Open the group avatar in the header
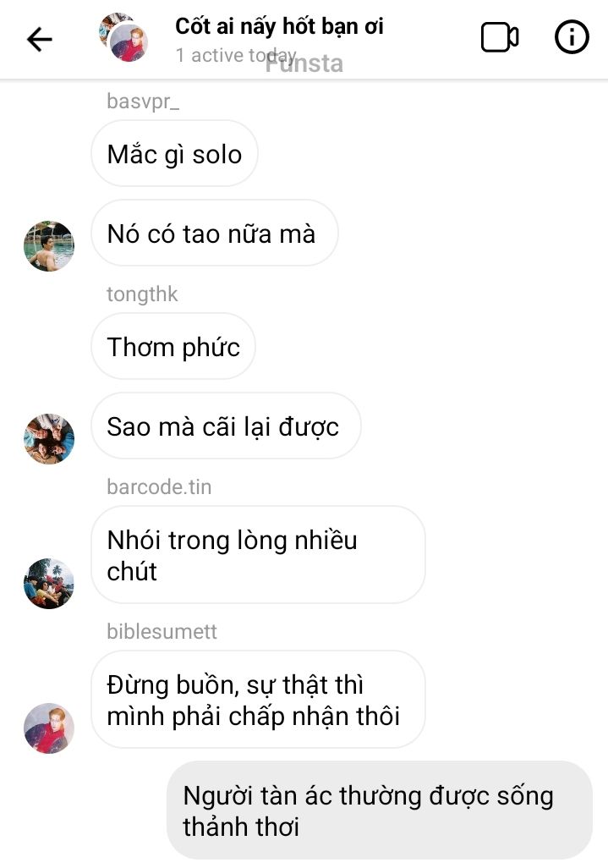The image size is (608, 868). [x=123, y=37]
